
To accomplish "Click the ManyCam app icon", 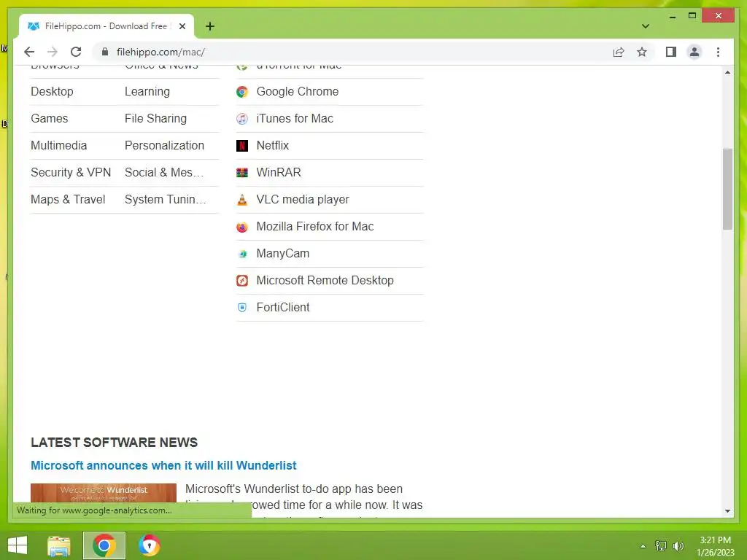I will [x=242, y=254].
